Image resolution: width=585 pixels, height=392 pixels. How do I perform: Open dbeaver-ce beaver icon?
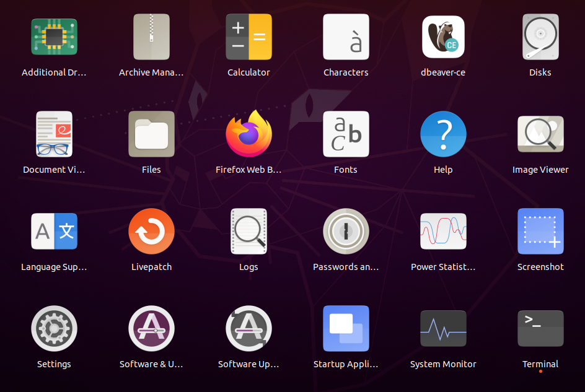click(443, 37)
